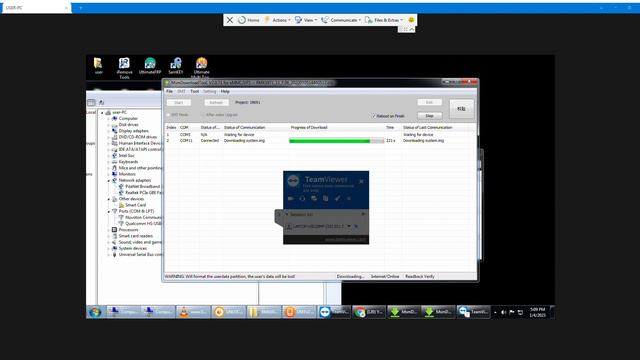Add a new session tab with the plus
Screen dimensions: 640x360
coord(80,8)
